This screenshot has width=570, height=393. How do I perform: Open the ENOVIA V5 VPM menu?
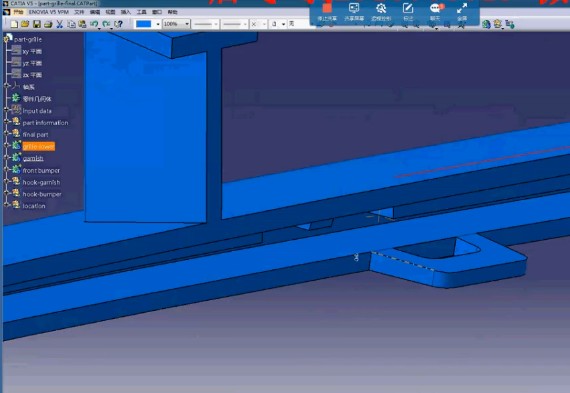pyautogui.click(x=49, y=12)
